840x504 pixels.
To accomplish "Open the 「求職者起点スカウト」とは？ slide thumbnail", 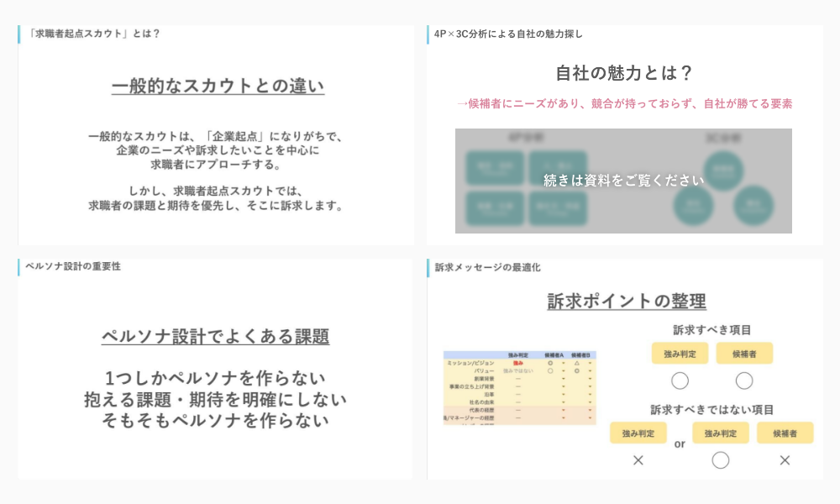I will 215,135.
